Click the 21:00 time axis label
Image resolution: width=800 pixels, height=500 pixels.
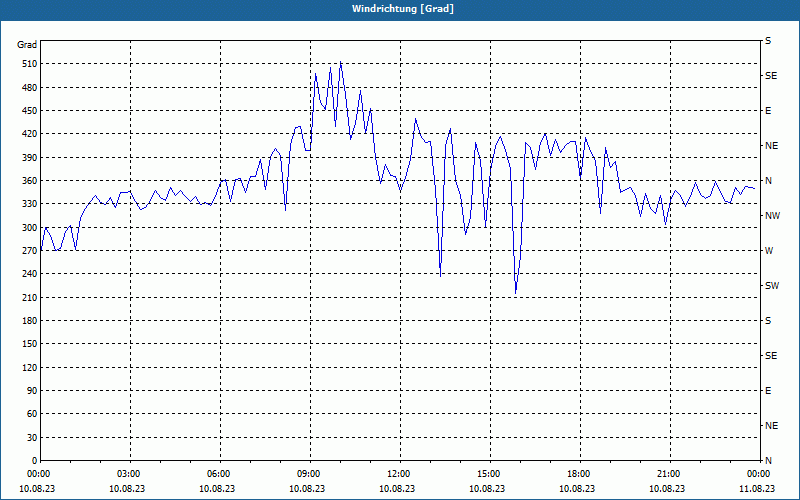(x=667, y=474)
